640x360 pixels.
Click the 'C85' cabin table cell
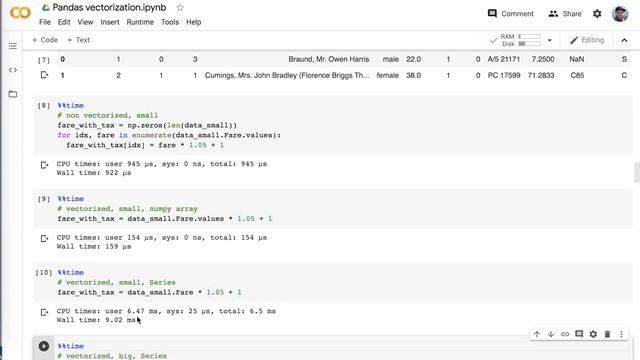pos(577,76)
